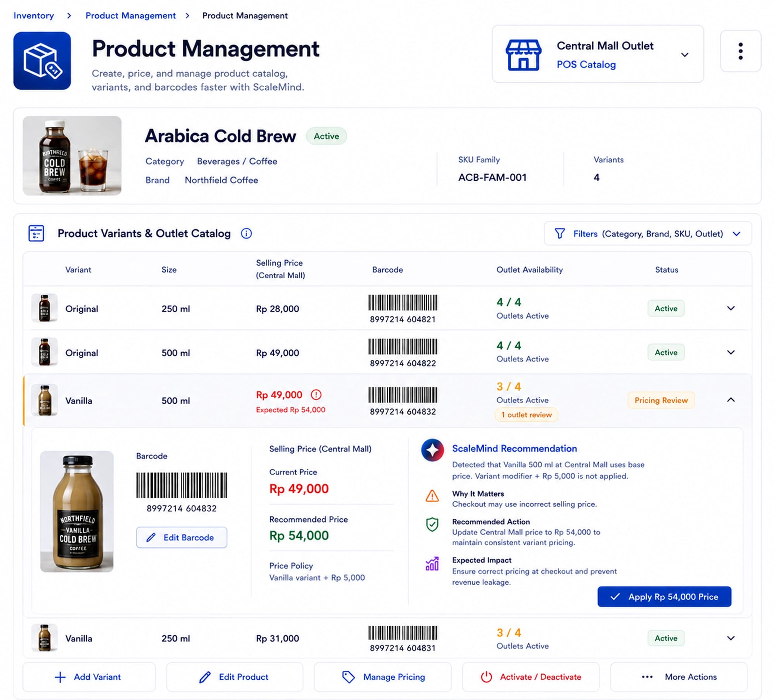Click the 1 outlet review badge
Viewport: 775px width, 700px height.
click(526, 415)
